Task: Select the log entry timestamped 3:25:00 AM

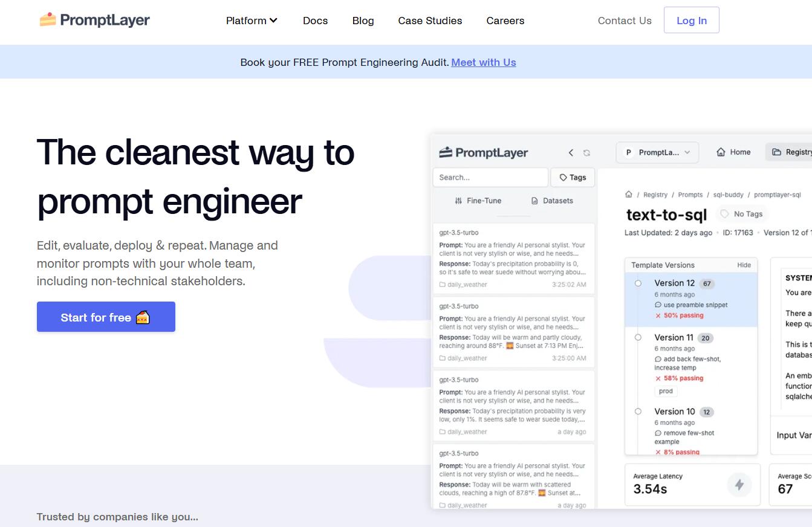Action: [513, 332]
